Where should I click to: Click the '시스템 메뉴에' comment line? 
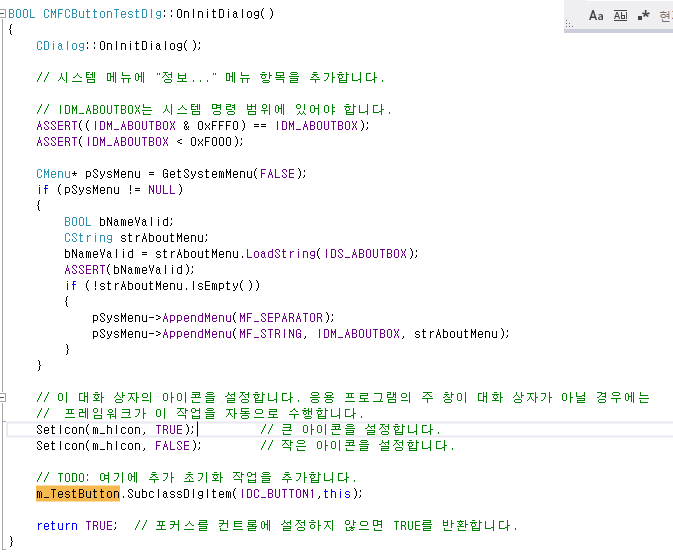(210, 77)
